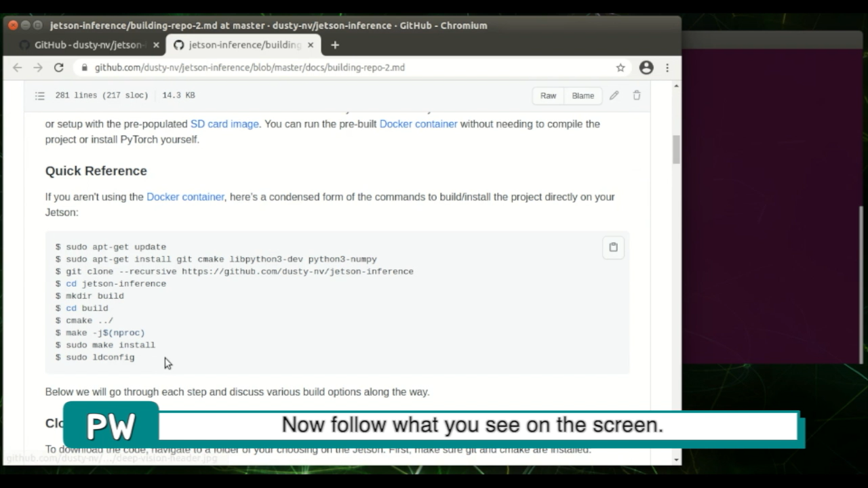
Task: Click the 'mkdir build' code line
Action: click(90, 296)
